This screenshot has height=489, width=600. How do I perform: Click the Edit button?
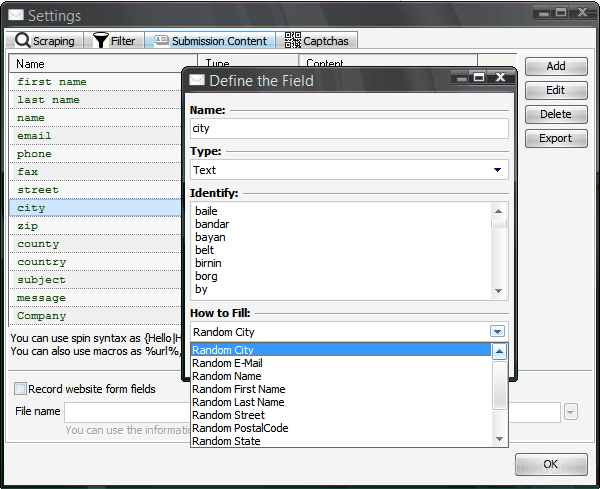point(556,90)
